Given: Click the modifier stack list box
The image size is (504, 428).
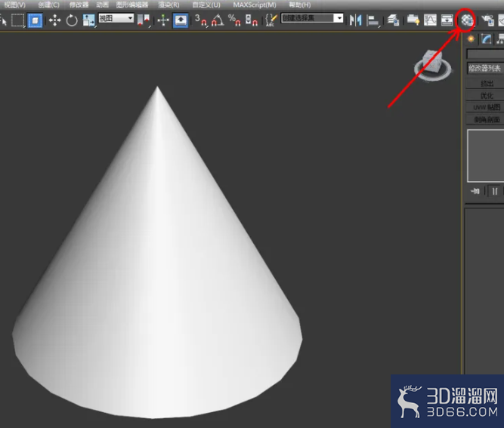Looking at the screenshot, I should [486, 155].
